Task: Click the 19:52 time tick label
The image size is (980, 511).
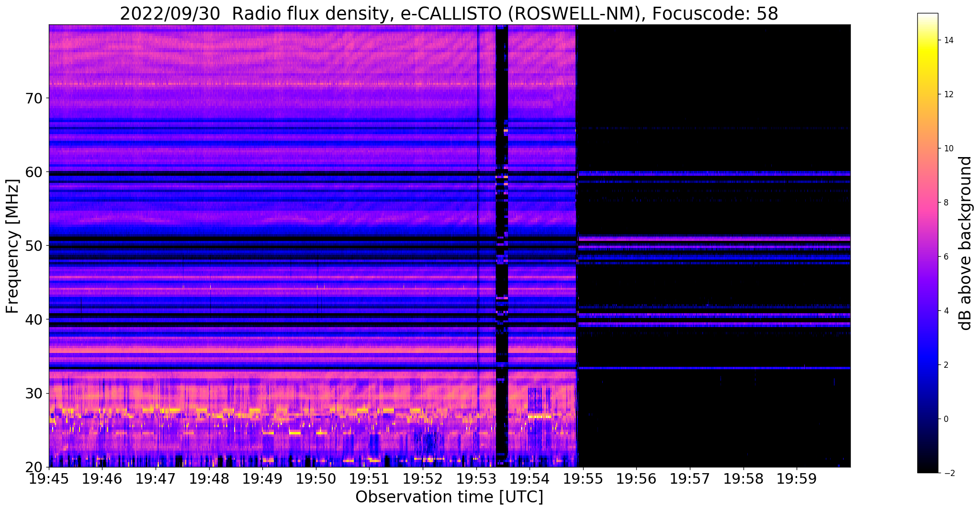Action: 423,478
